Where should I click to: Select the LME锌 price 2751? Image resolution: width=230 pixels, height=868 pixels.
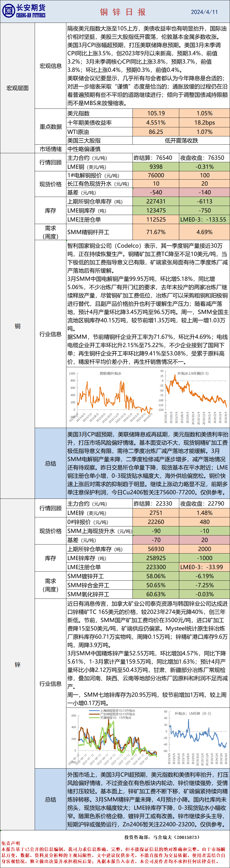coord(156,513)
